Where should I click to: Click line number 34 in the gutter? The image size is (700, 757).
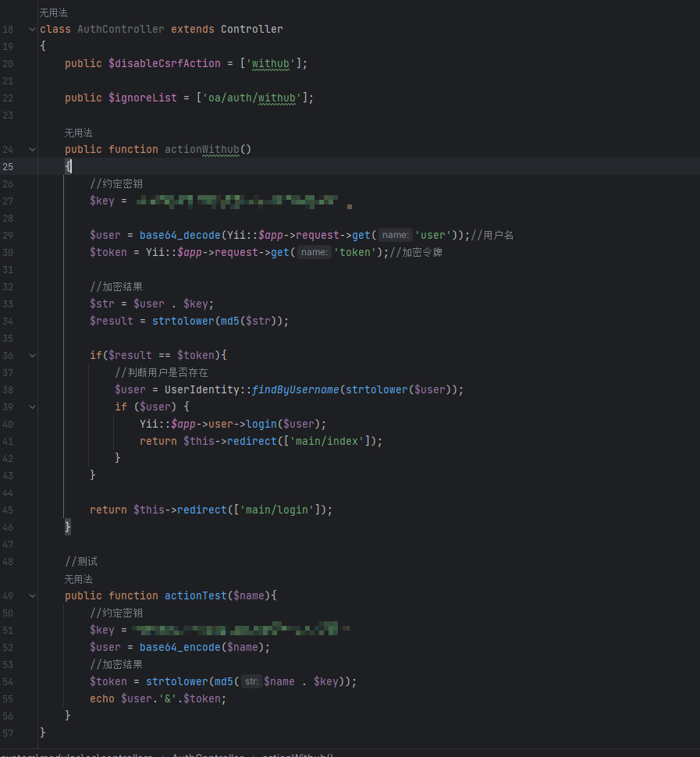pos(9,321)
